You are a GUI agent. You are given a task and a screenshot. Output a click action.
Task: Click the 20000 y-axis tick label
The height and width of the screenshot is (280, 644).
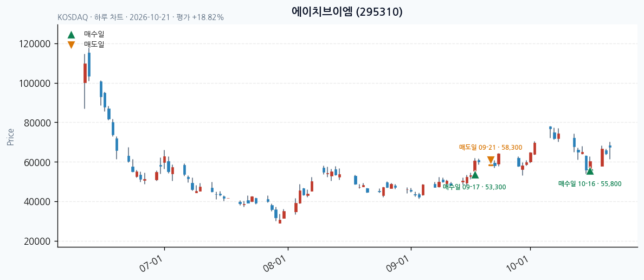37,241
